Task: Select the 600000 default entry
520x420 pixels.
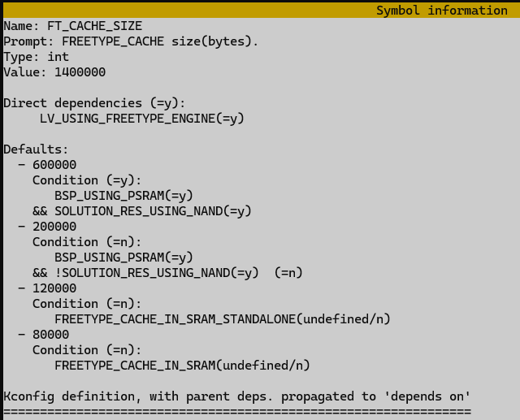Action: tap(54, 165)
